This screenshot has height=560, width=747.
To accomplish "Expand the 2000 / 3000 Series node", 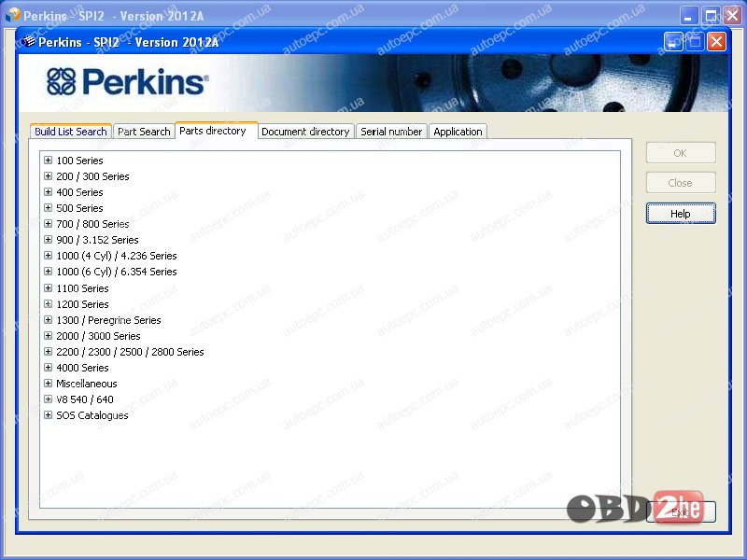I will tap(49, 336).
